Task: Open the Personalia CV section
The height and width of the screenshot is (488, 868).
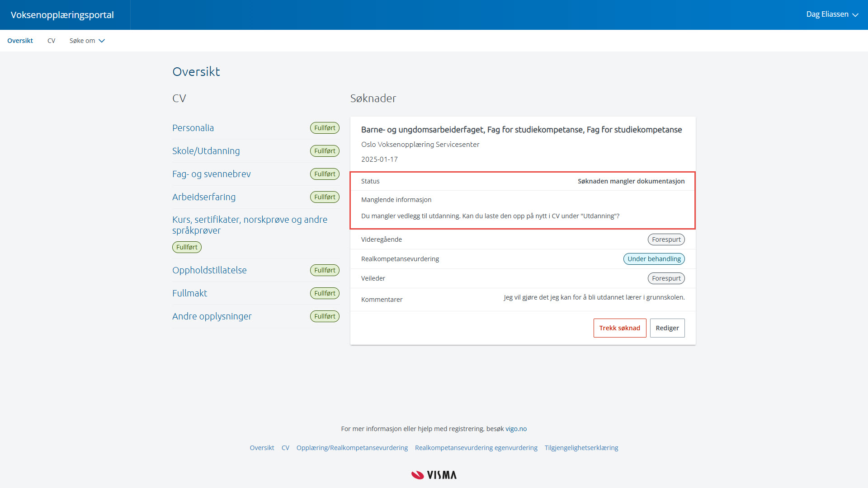Action: [193, 128]
